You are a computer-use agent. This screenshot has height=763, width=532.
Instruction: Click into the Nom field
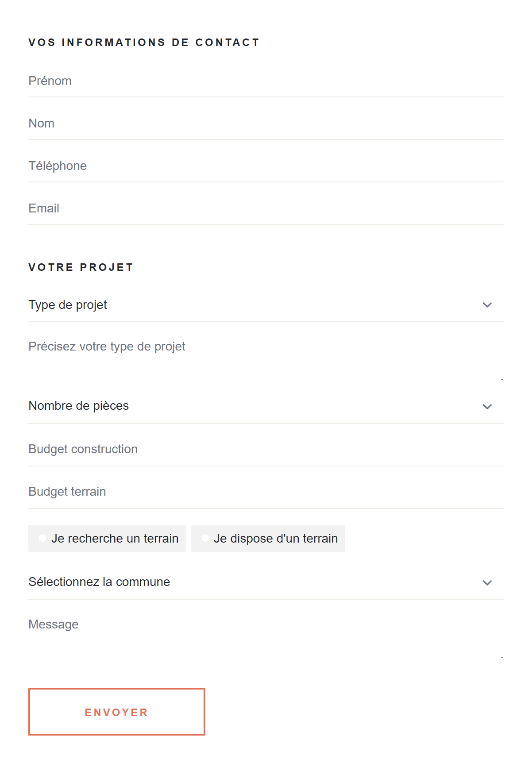click(266, 124)
